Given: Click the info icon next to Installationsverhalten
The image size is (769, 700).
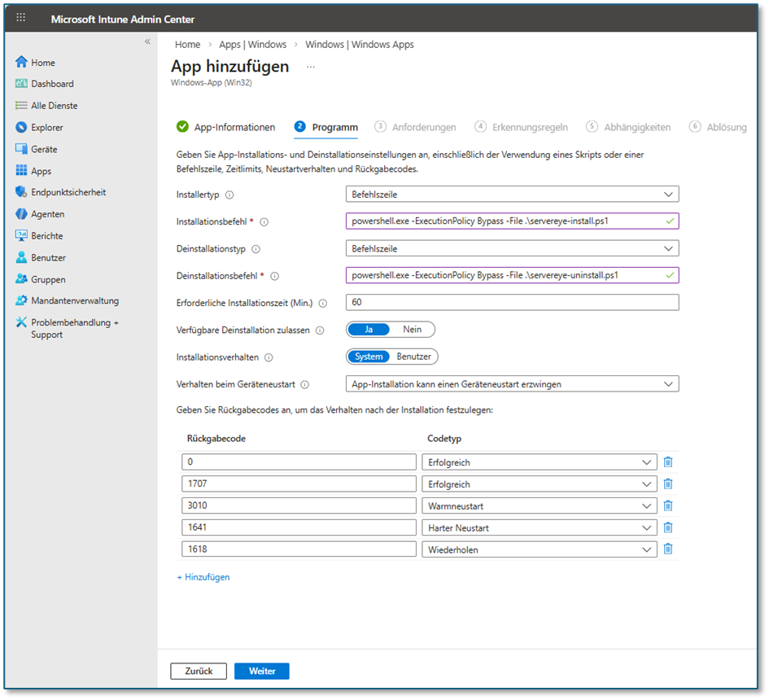Looking at the screenshot, I should pos(269,357).
